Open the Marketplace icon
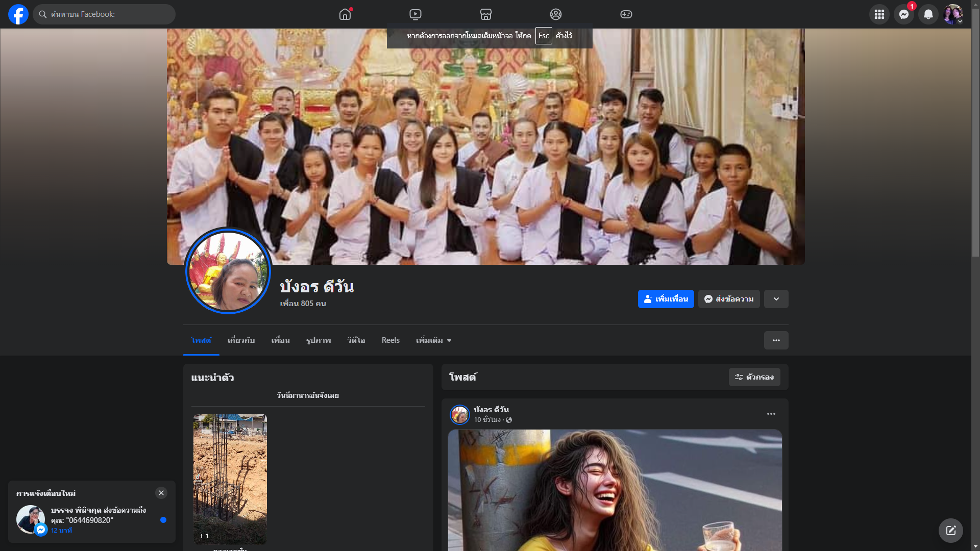This screenshot has width=980, height=551. pyautogui.click(x=485, y=14)
